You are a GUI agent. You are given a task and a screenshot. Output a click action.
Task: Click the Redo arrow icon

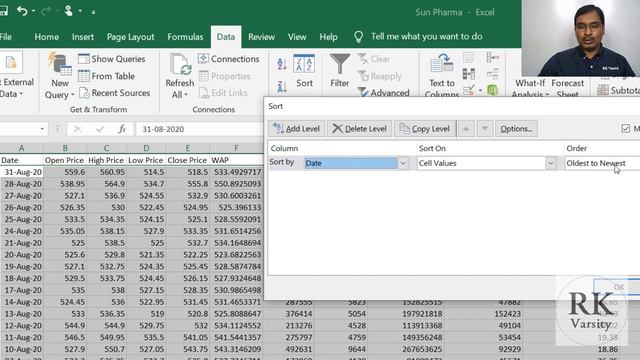[x=46, y=11]
